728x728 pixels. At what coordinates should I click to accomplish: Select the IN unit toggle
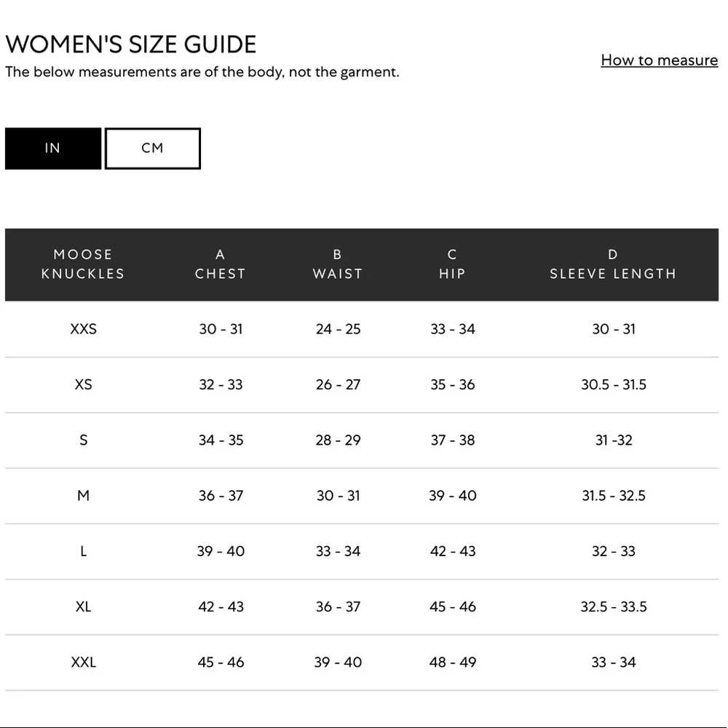pos(52,149)
